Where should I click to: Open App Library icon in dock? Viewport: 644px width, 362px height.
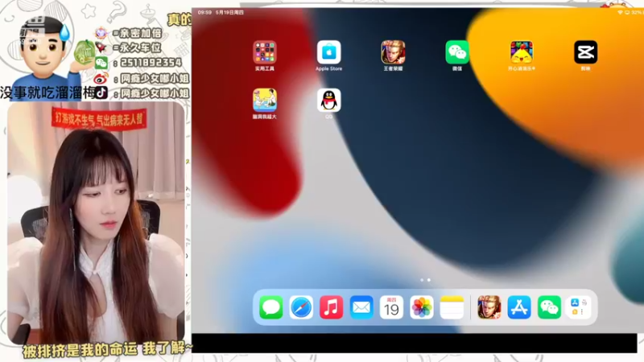point(580,307)
